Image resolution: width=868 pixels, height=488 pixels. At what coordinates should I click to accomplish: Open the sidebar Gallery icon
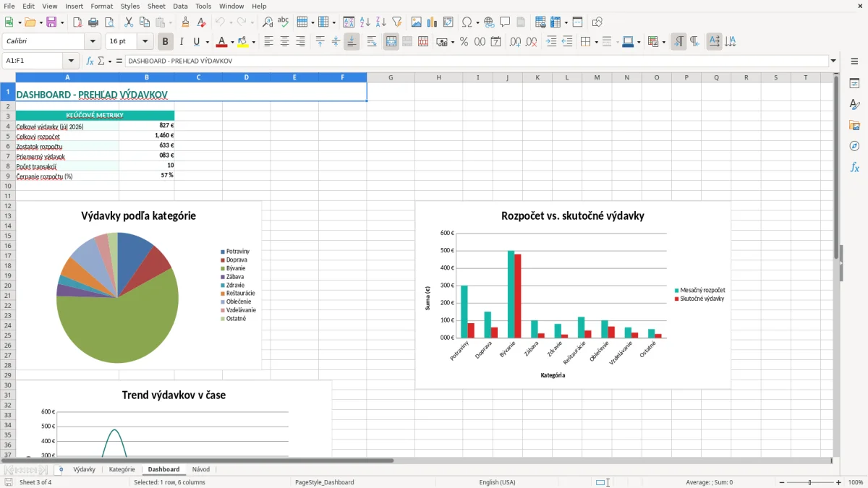(x=854, y=126)
